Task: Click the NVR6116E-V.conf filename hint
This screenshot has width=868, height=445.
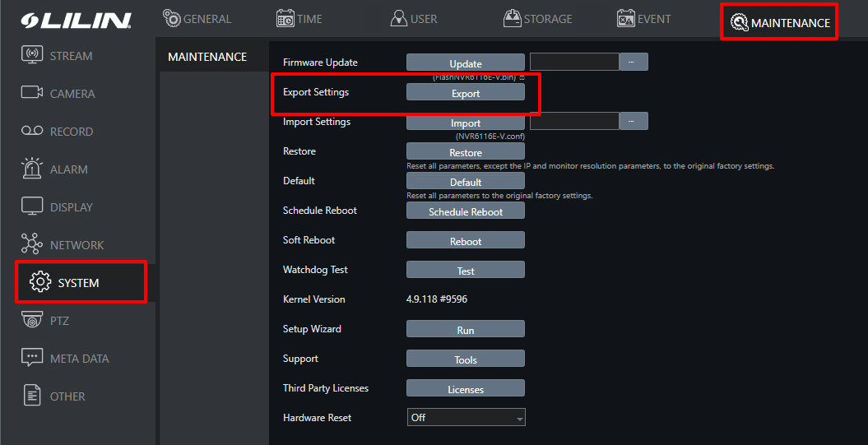Action: (490, 137)
